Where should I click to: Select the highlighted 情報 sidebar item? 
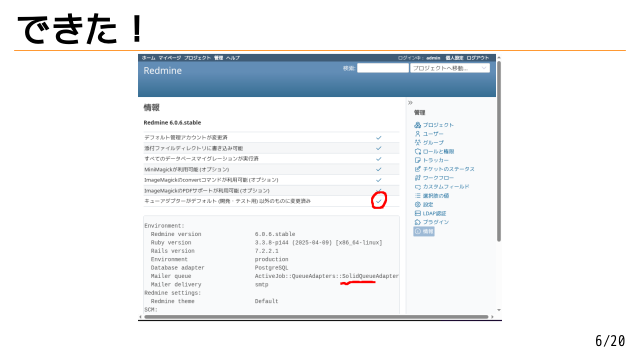(424, 231)
